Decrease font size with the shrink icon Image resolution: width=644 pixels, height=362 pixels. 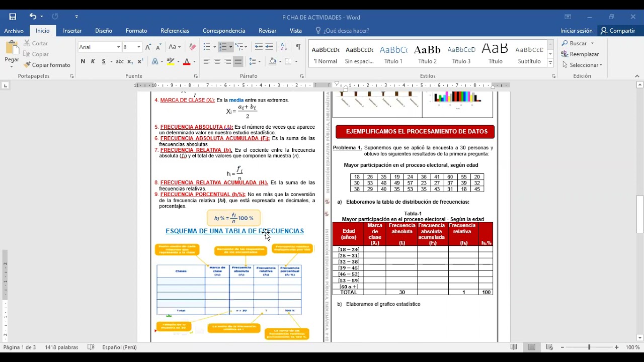159,47
